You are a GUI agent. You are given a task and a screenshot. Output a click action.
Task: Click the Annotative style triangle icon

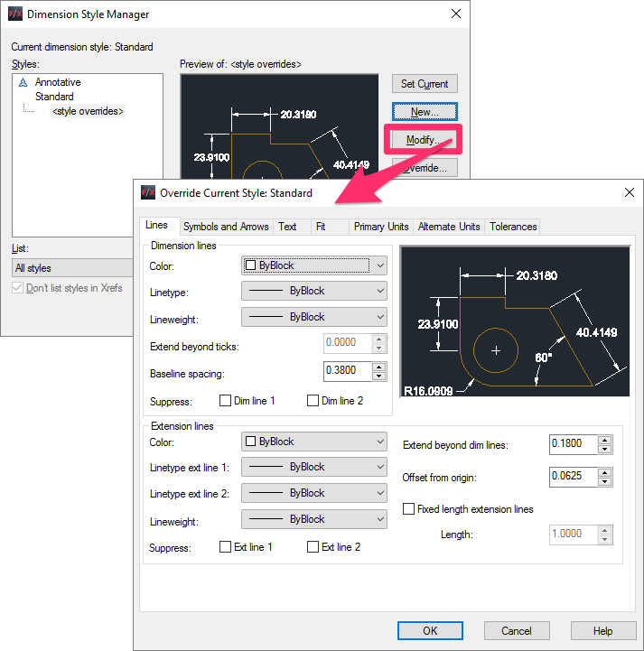(23, 82)
